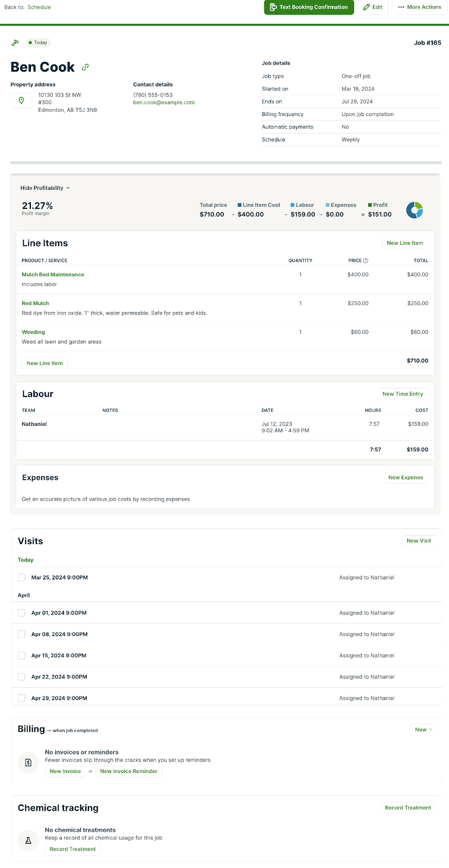Click the profitability pie chart
Image resolution: width=449 pixels, height=868 pixels.
(414, 210)
